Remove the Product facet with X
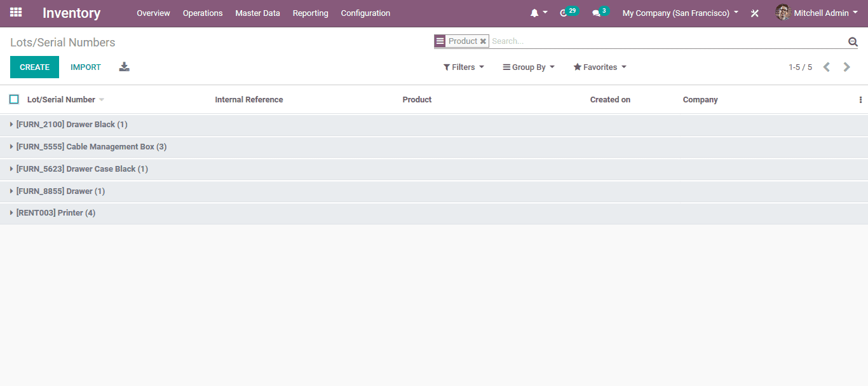This screenshot has height=386, width=868. [483, 41]
